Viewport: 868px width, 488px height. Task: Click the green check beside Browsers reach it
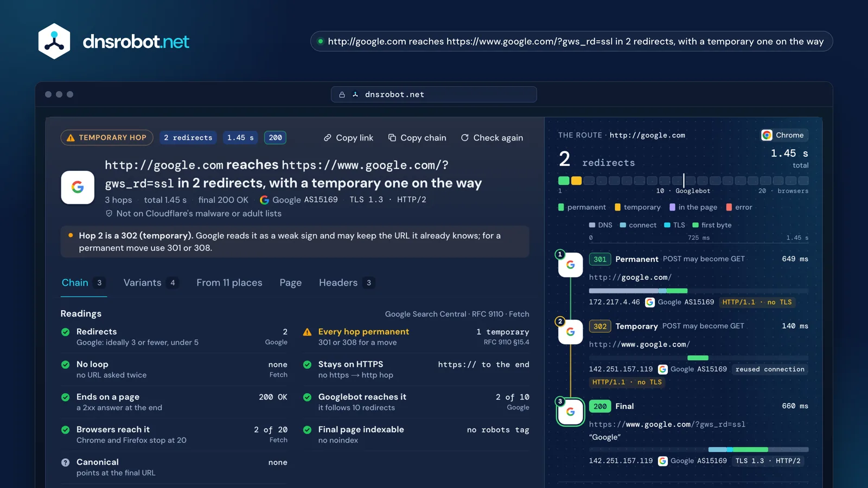tap(66, 430)
